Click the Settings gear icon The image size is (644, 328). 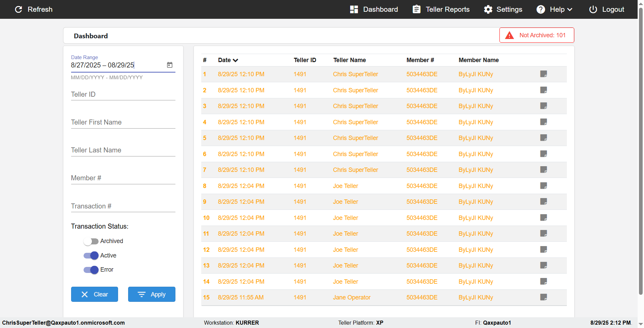tap(488, 9)
